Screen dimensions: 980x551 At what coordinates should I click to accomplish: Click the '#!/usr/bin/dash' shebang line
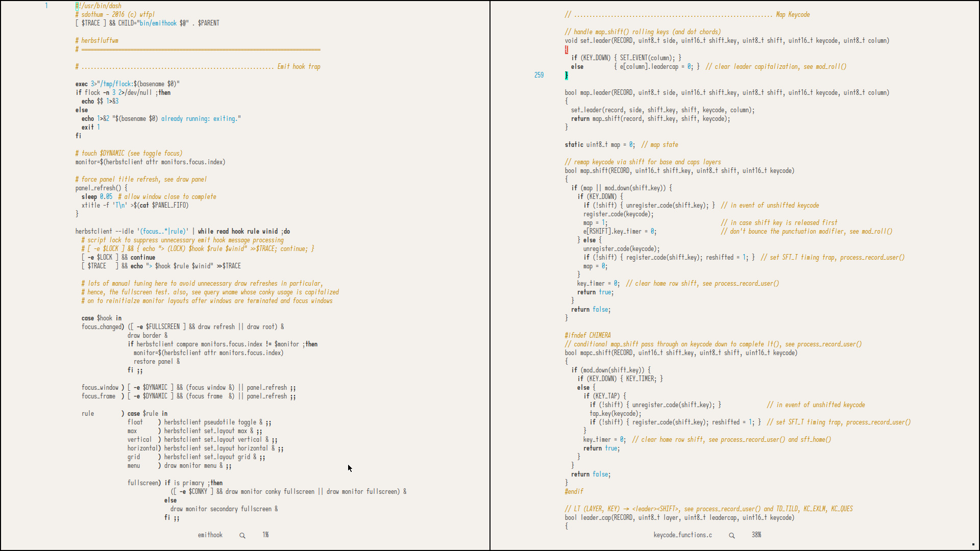99,6
